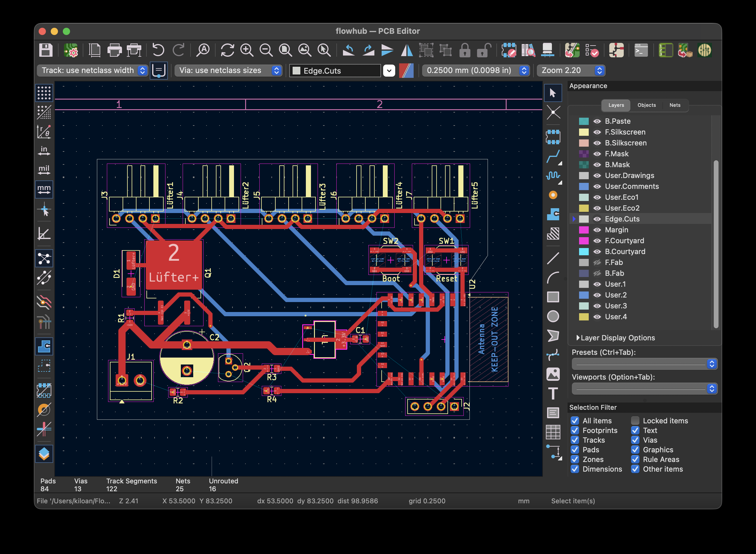Uncheck the Footprints selection filter
This screenshot has height=554, width=756.
coord(575,430)
